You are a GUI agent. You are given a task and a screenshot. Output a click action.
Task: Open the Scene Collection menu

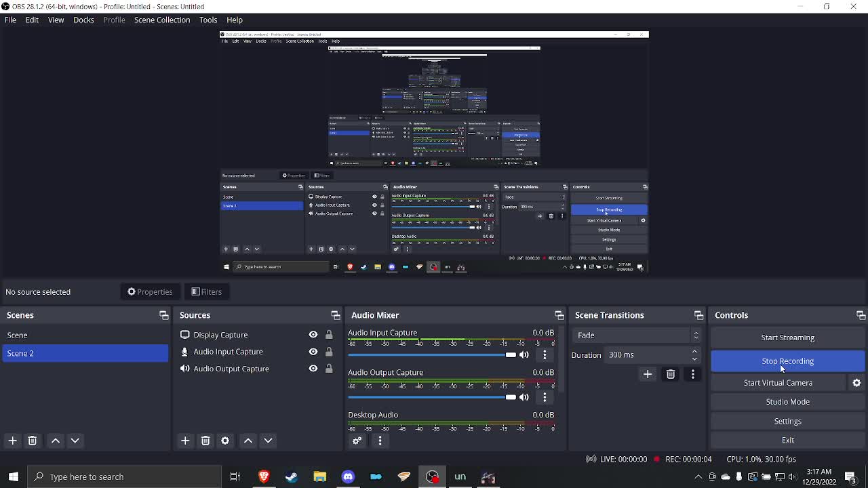[162, 20]
